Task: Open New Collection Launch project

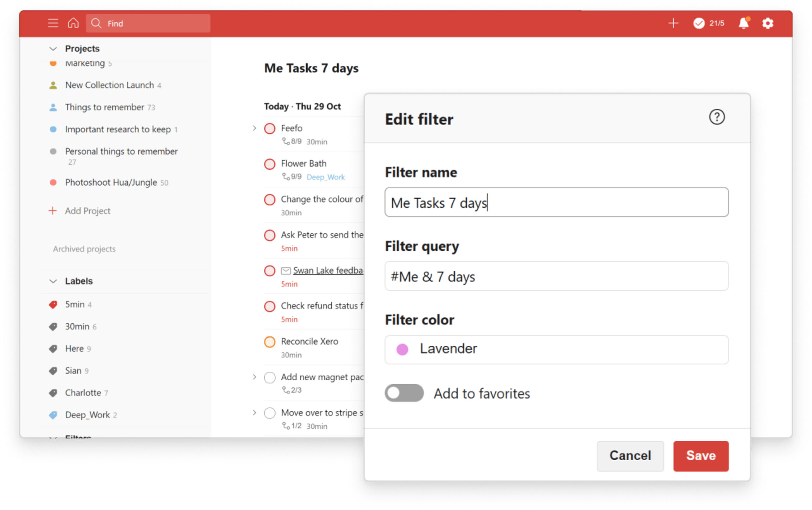Action: (110, 85)
